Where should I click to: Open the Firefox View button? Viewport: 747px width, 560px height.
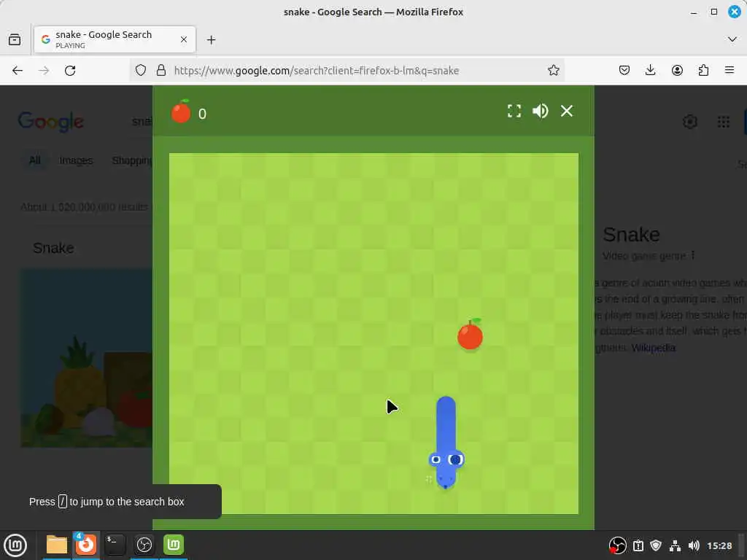click(x=15, y=39)
